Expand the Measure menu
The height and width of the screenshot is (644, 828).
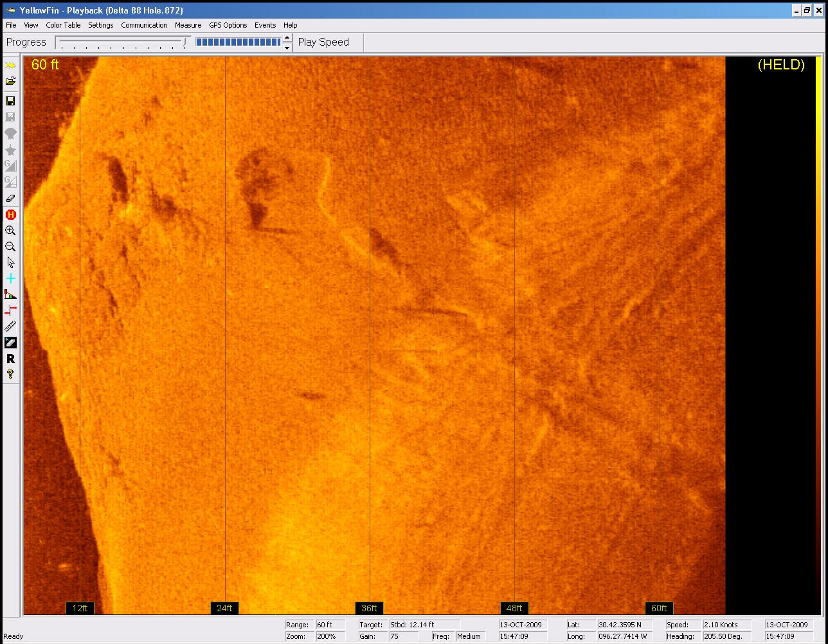click(188, 25)
